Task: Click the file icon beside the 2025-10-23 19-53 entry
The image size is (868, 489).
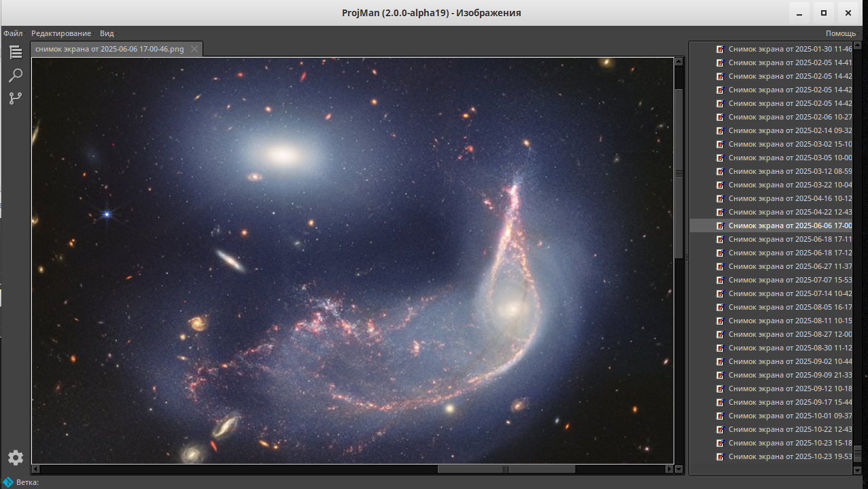Action: [720, 456]
